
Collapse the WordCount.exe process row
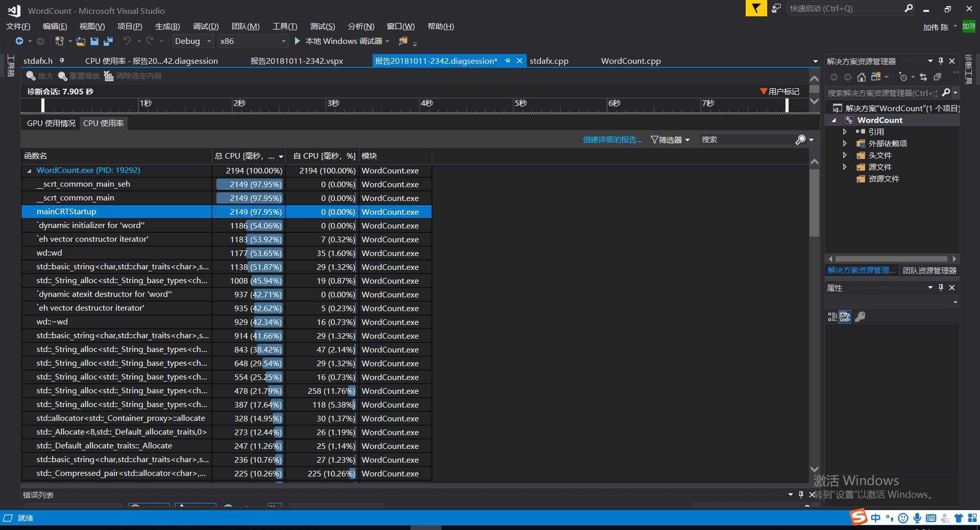pos(29,171)
